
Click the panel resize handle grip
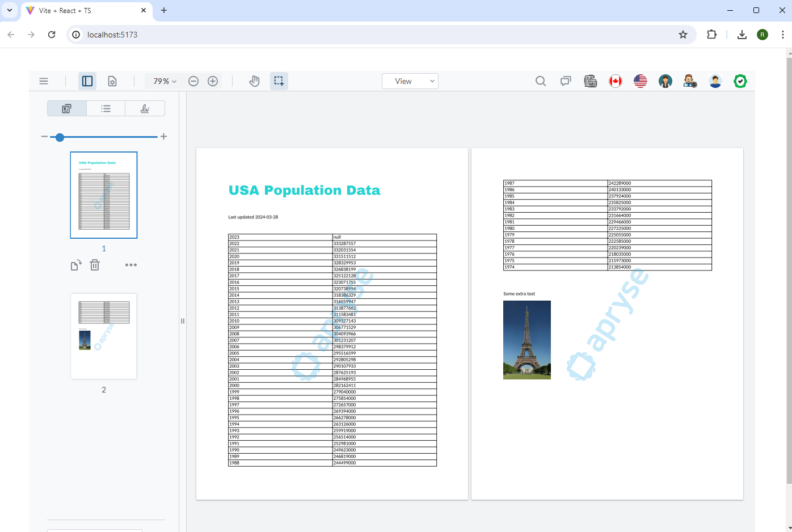pos(183,321)
